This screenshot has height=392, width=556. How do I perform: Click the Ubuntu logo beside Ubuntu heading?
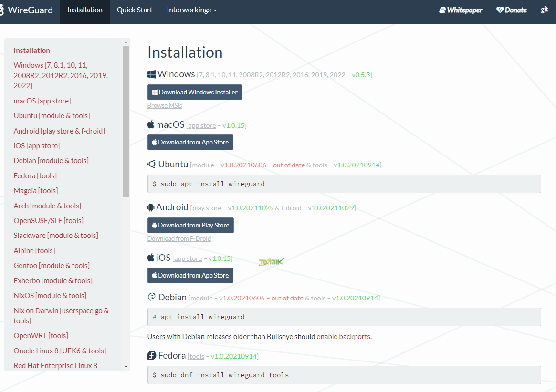click(151, 164)
